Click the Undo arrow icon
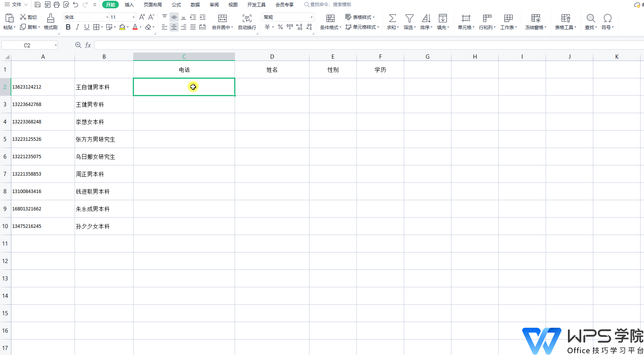Viewport: 644px width, 355px height. pyautogui.click(x=76, y=5)
